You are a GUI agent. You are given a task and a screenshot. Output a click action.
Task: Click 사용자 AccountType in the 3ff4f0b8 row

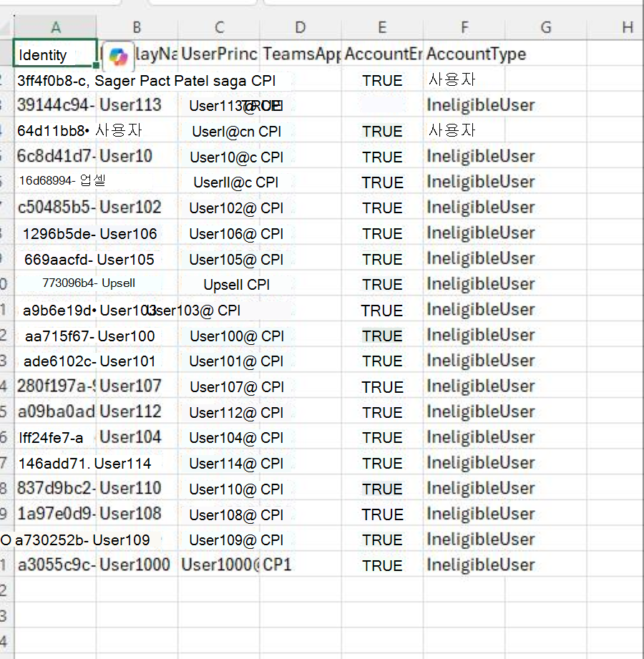point(452,79)
